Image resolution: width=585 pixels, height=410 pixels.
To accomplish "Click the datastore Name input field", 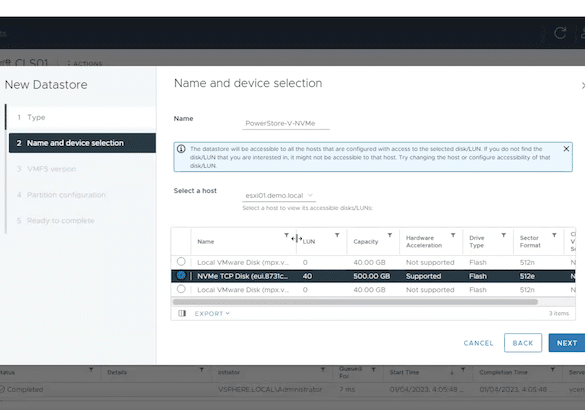I will 286,123.
